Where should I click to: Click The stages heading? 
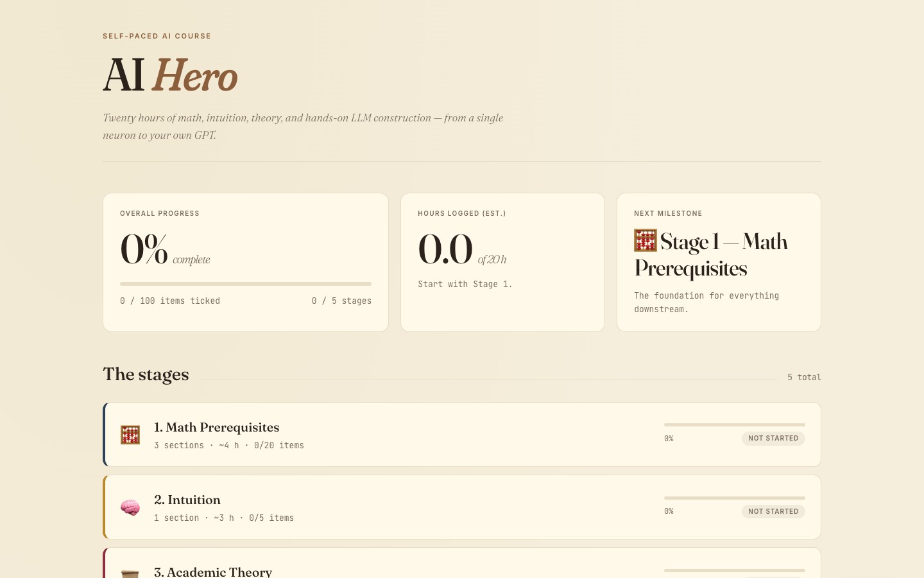coord(146,374)
